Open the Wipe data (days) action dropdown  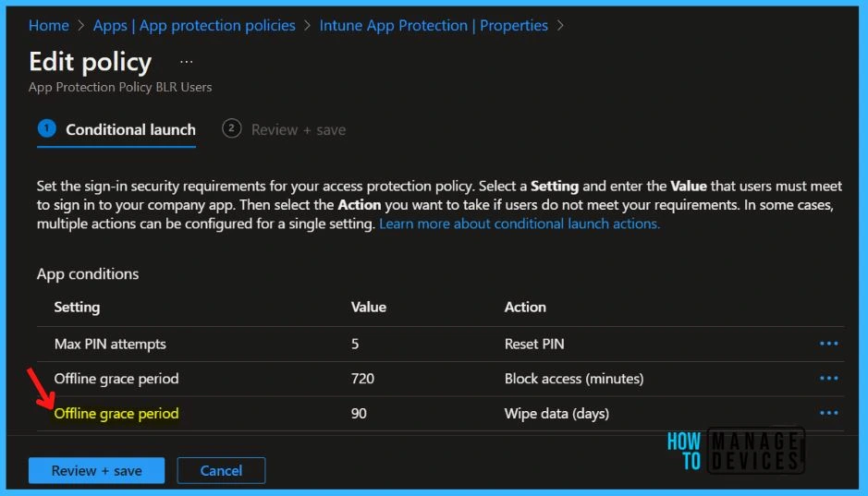[556, 413]
